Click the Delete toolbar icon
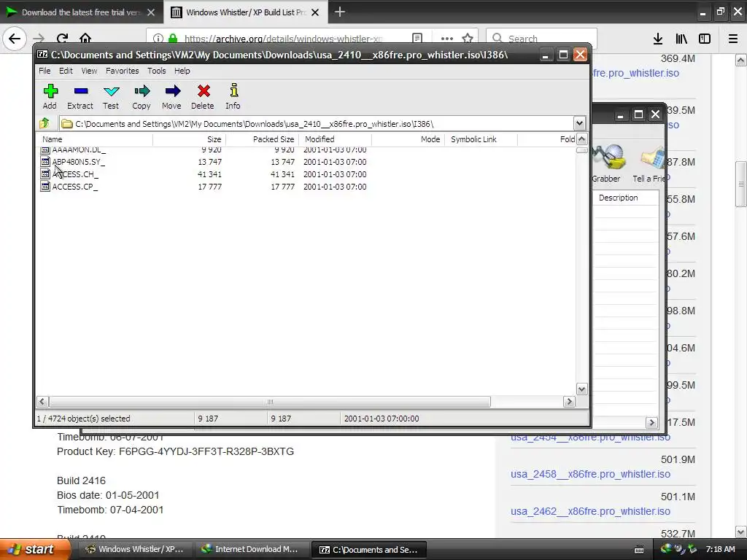The width and height of the screenshot is (747, 560). (x=203, y=97)
